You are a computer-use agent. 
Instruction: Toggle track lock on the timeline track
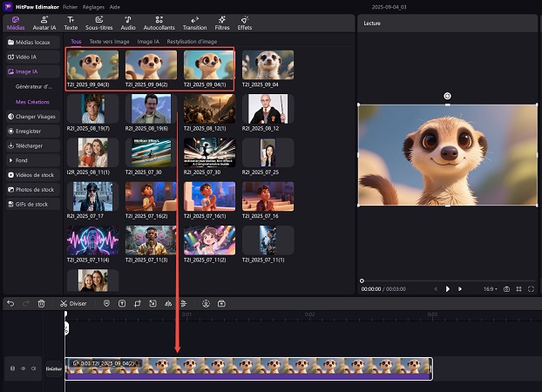point(12,368)
